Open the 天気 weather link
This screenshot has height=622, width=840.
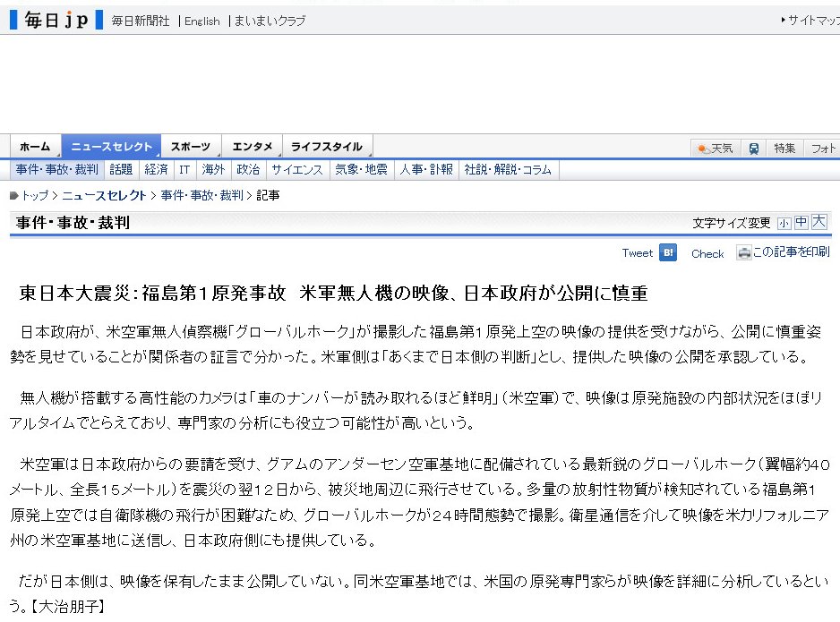click(x=716, y=149)
